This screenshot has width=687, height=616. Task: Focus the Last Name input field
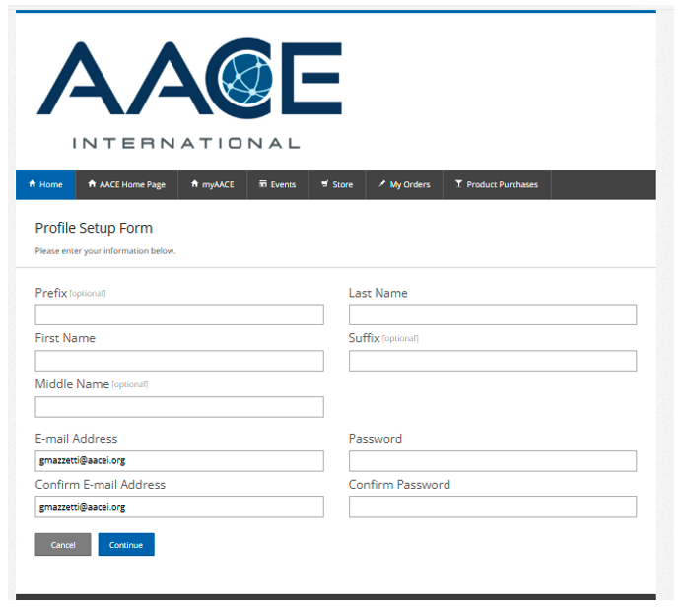pyautogui.click(x=493, y=314)
